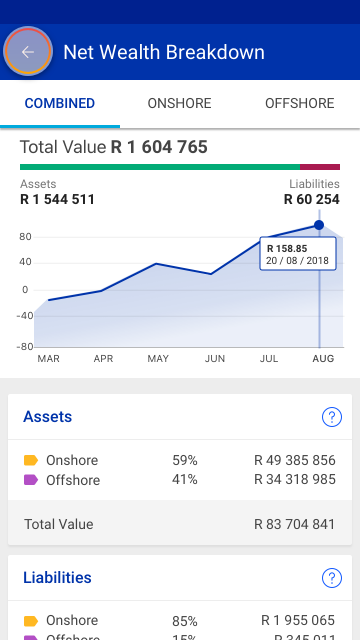Click the orange Onshore tag under Assets
Viewport: 360px width, 640px height.
pos(31,460)
